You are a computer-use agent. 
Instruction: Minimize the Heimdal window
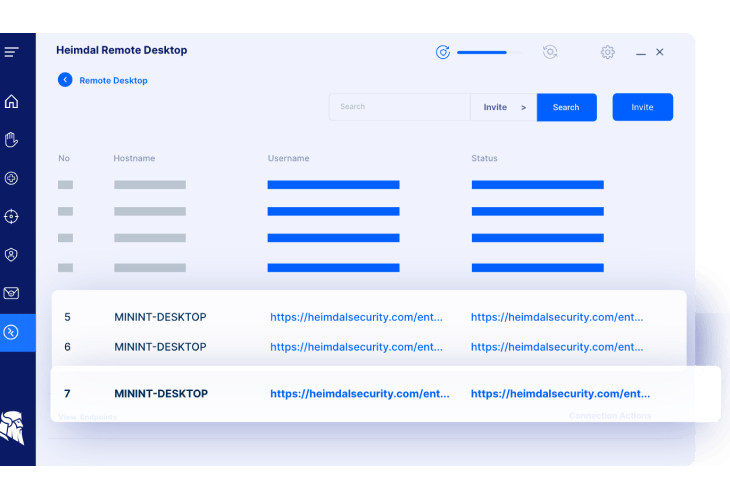coord(641,54)
